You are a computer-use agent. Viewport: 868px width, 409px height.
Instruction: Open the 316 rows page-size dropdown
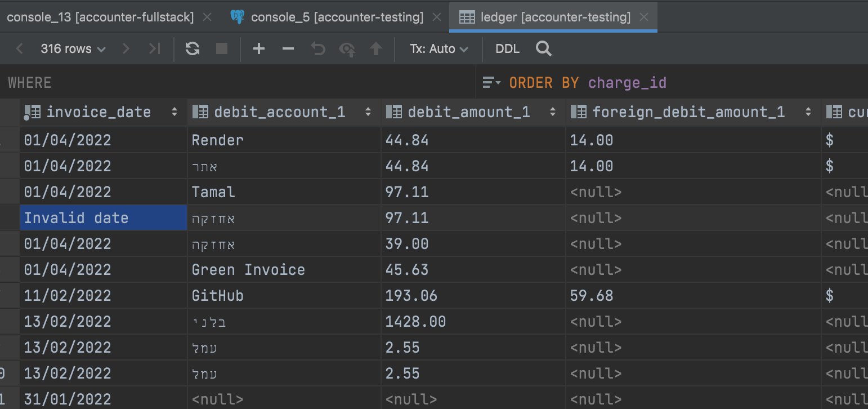click(73, 49)
